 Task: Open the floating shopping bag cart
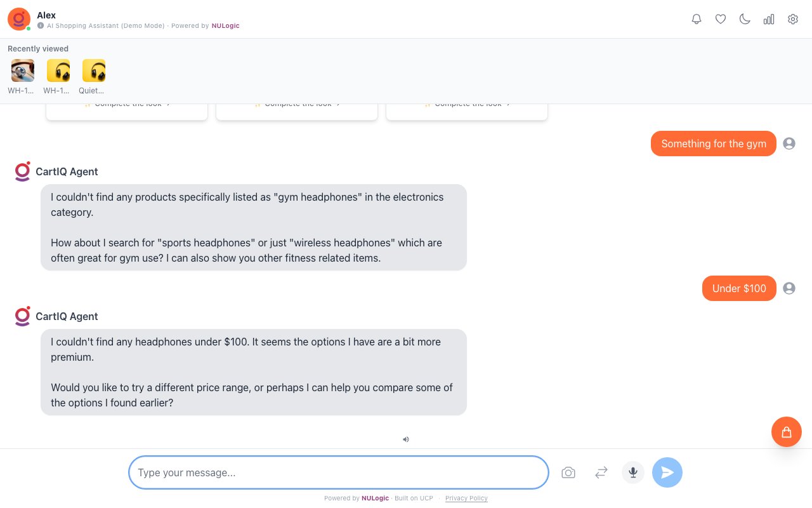[786, 432]
